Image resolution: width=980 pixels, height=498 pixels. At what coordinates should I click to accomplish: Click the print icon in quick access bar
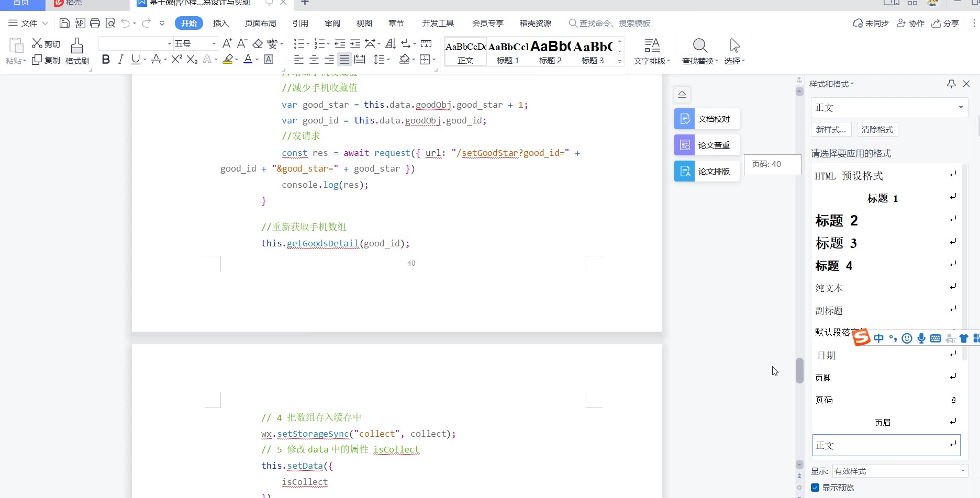(x=95, y=23)
